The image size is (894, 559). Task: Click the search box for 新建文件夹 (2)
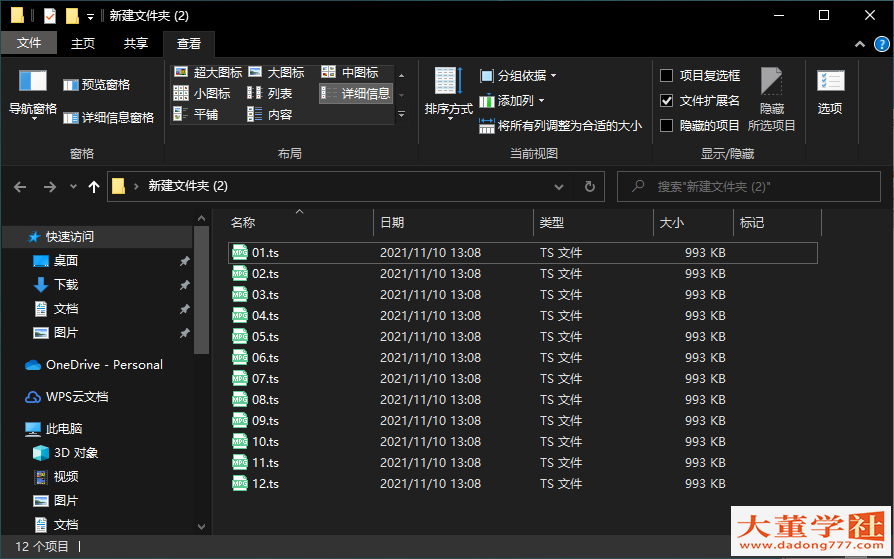click(x=749, y=187)
